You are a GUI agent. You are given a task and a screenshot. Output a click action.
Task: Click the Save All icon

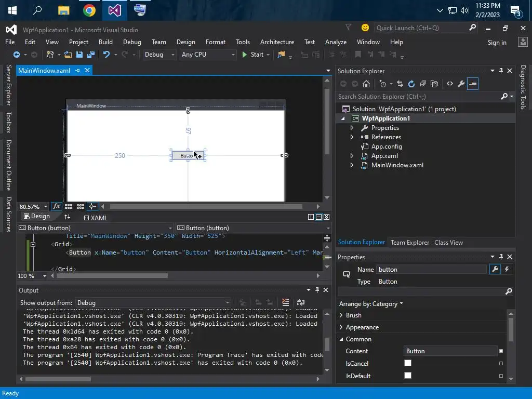pyautogui.click(x=91, y=54)
